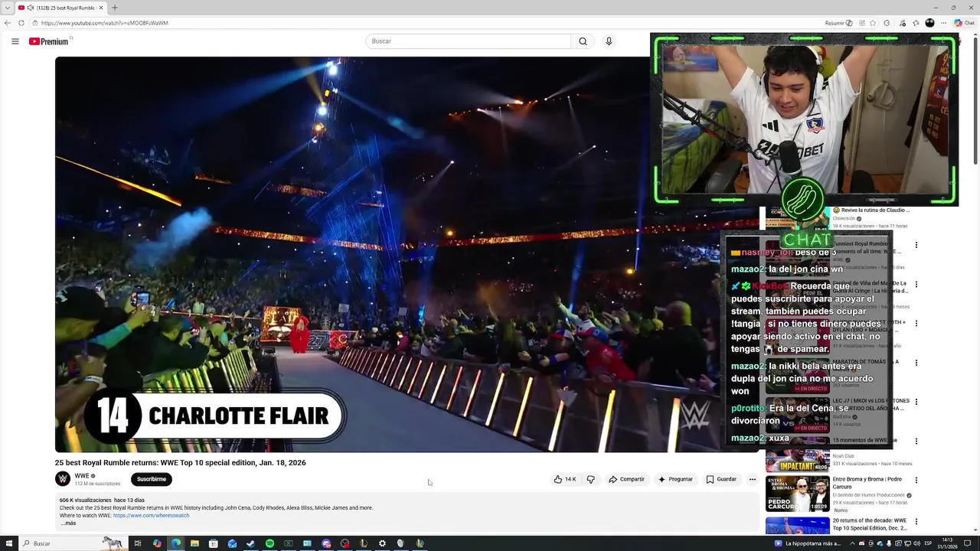Open options for Funniest Royal Rumble video

coord(916,246)
